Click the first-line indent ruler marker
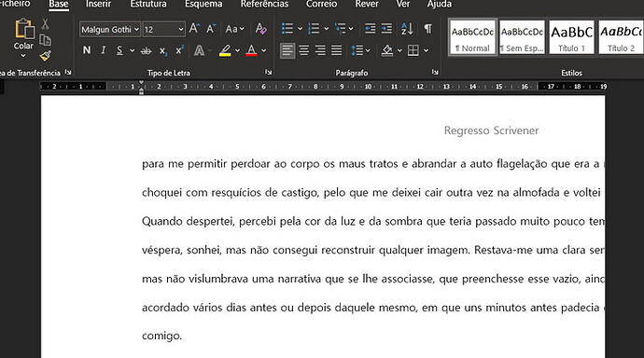Screen dimensions: 644x358 [141, 83]
